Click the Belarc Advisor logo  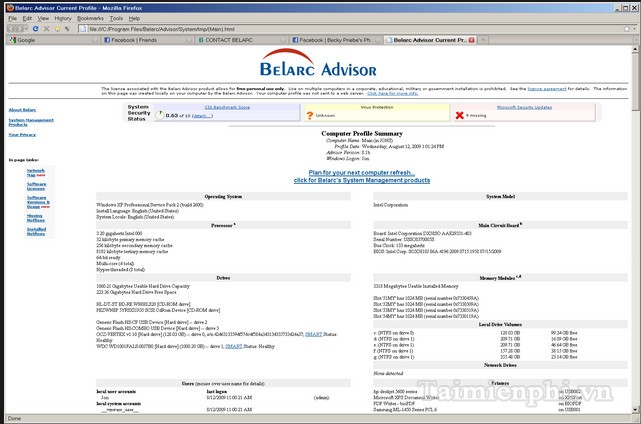click(x=318, y=63)
